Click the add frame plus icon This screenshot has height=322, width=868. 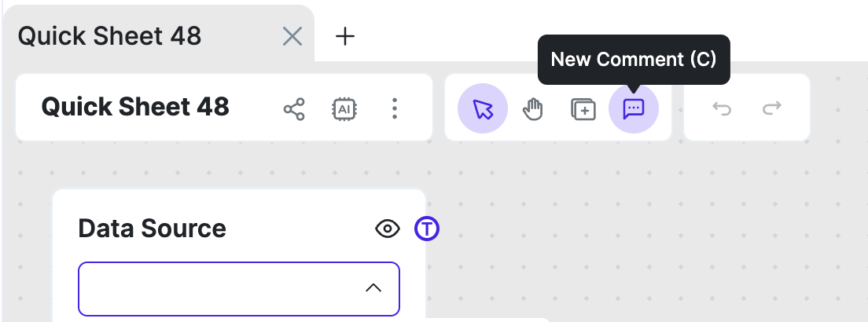(583, 109)
